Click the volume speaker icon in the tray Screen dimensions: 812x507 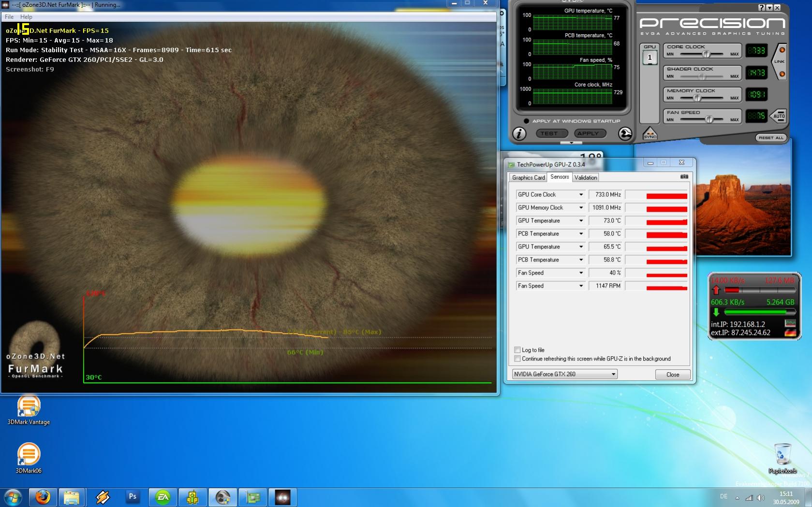[760, 497]
